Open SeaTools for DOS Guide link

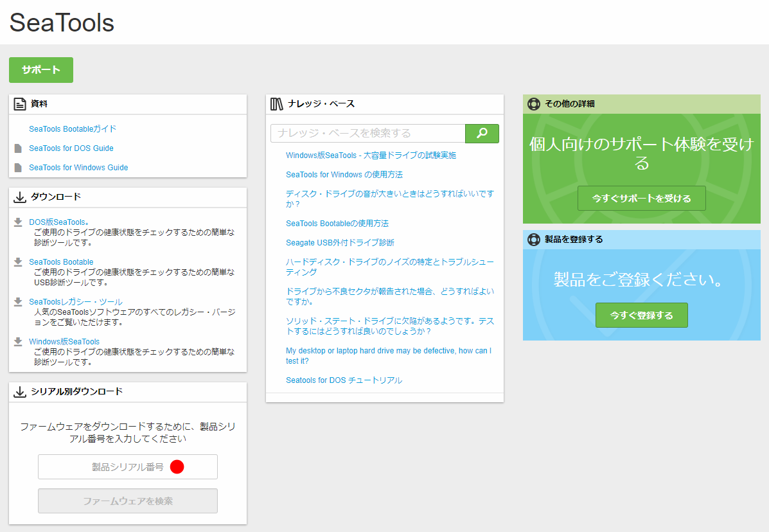tap(71, 148)
